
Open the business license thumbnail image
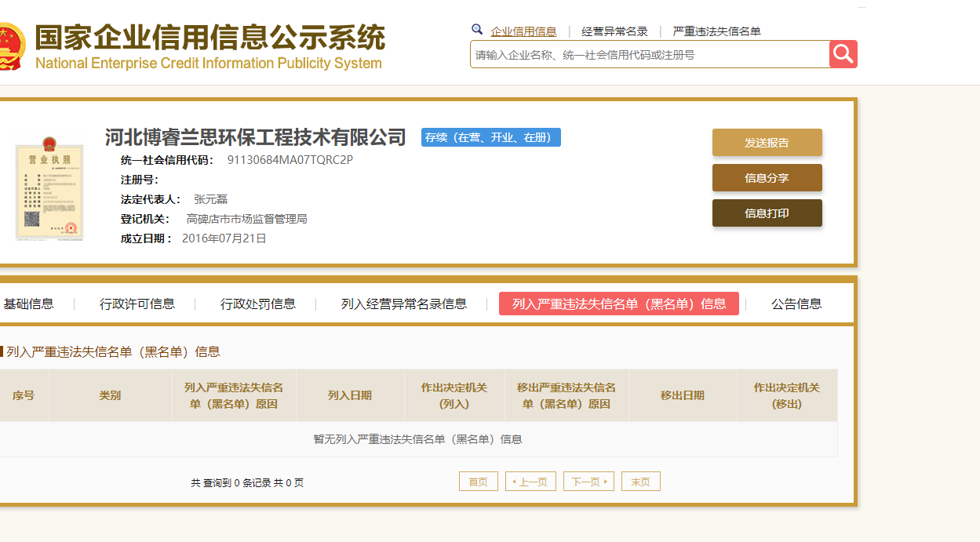click(x=49, y=189)
